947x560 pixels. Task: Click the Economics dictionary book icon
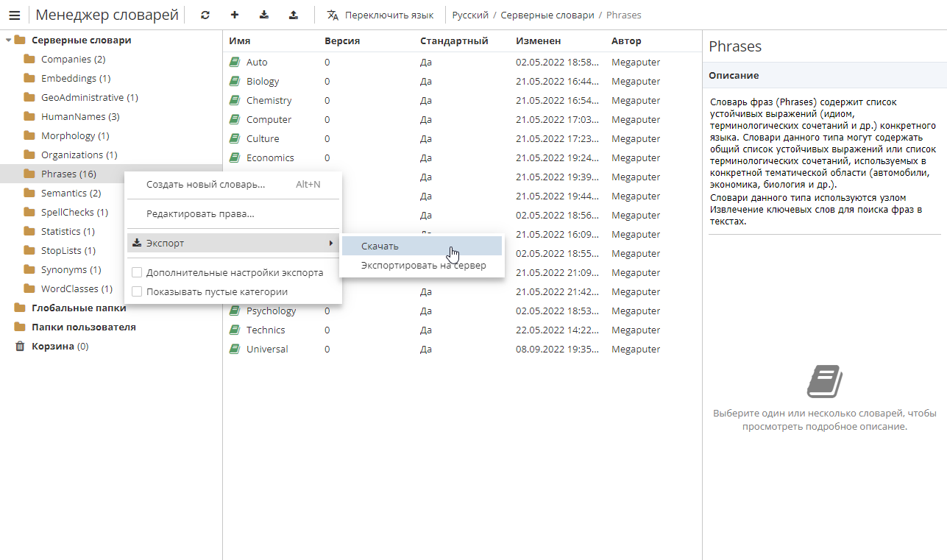pyautogui.click(x=235, y=158)
